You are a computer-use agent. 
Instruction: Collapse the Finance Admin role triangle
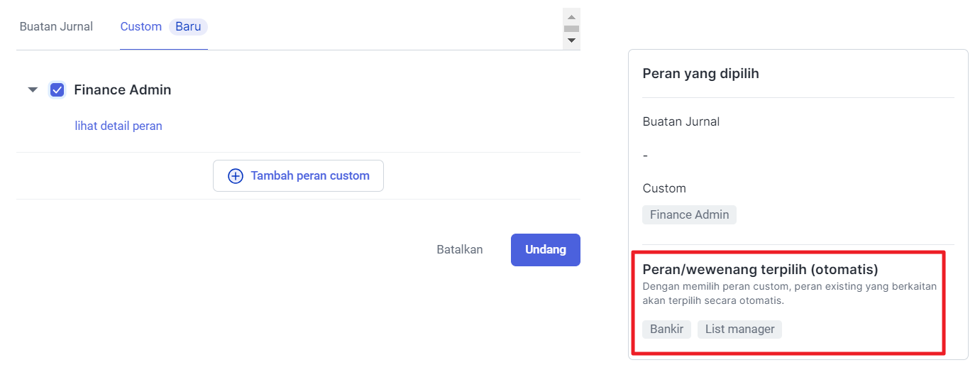[x=33, y=90]
